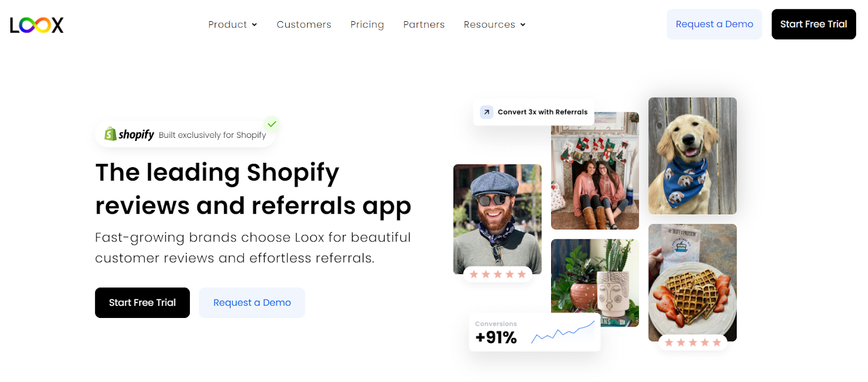This screenshot has height=382, width=868.
Task: Click the Loox logo
Action: 37,25
